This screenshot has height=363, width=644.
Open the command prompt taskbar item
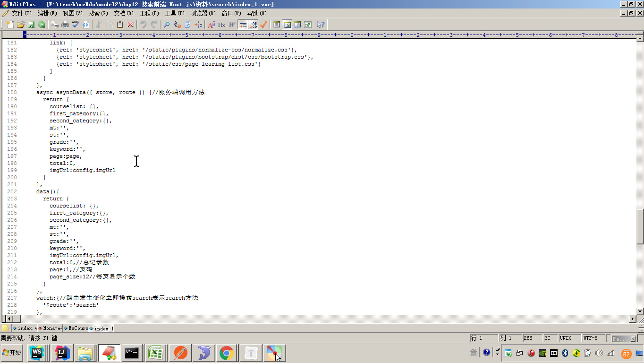[132, 353]
